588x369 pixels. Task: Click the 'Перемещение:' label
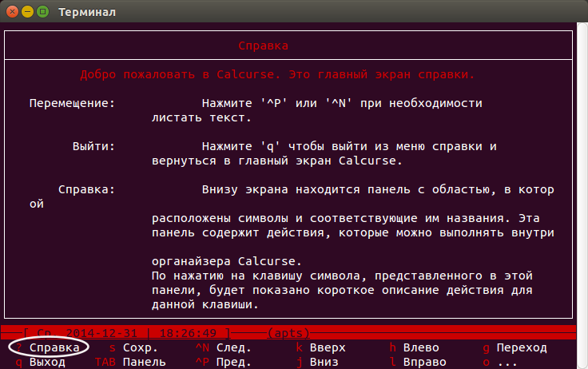point(72,103)
